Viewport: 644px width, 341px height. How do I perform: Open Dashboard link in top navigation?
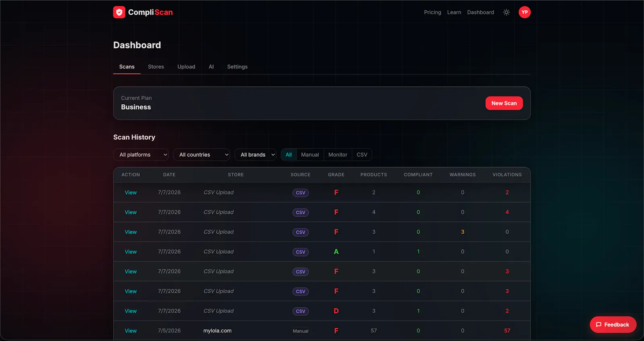pos(481,12)
